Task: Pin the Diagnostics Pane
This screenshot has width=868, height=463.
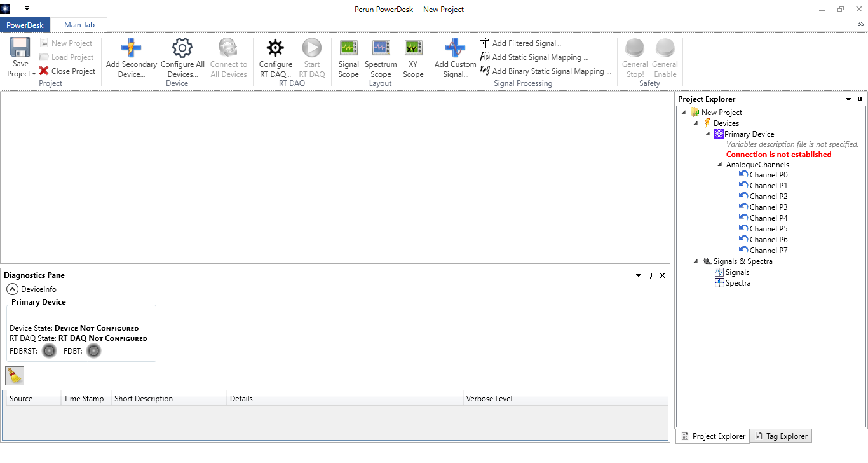Action: click(650, 275)
